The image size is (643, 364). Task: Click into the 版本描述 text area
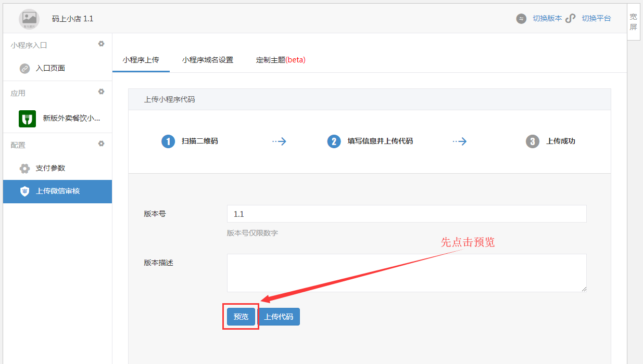(x=406, y=273)
